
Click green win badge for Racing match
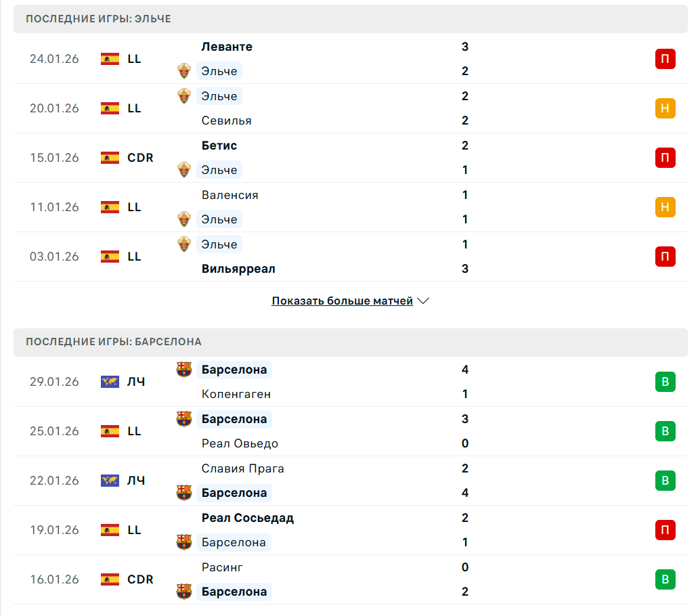pyautogui.click(x=665, y=579)
